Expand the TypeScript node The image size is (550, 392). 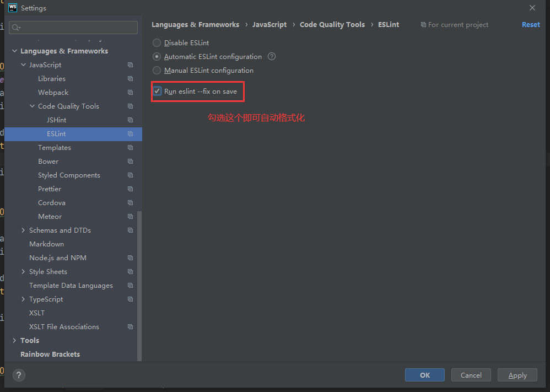pos(23,299)
